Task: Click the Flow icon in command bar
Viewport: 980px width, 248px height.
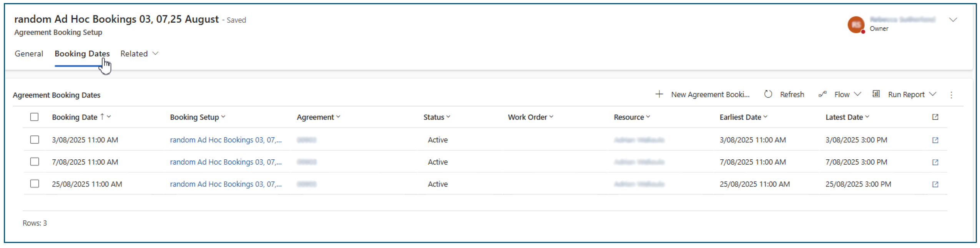Action: [x=822, y=94]
